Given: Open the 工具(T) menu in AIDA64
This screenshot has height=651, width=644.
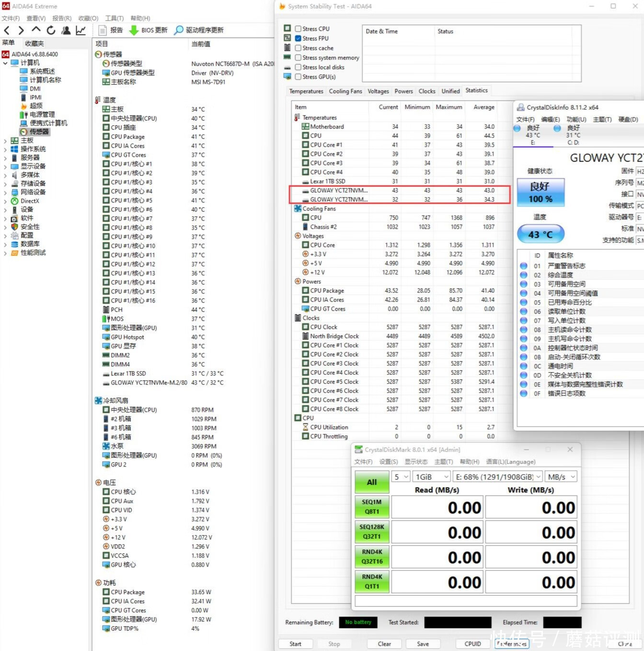Looking at the screenshot, I should pyautogui.click(x=115, y=18).
